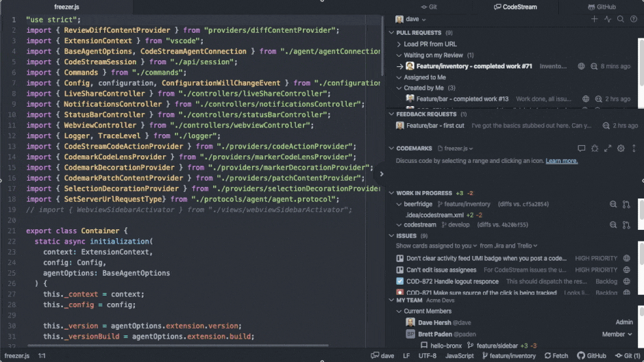Collapse Assigned to Me group
Viewport: 644px width, 362px height.
[x=399, y=77]
